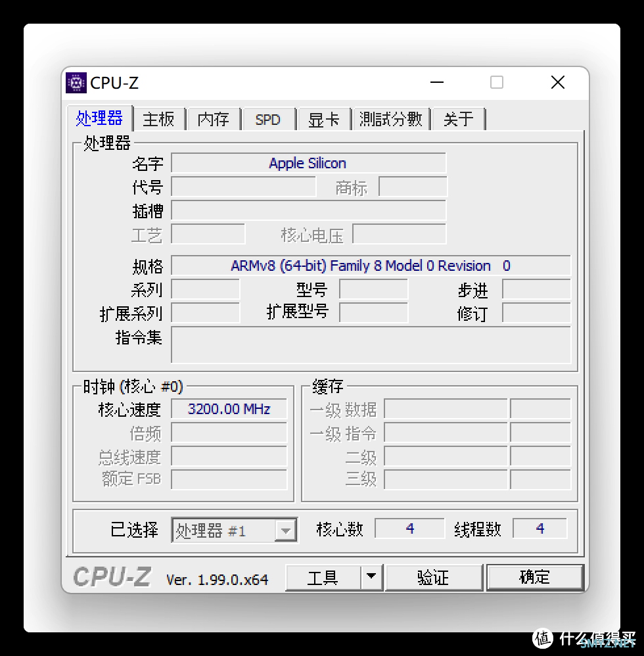Click the empty 商标 field
This screenshot has height=656, width=644.
coord(413,187)
